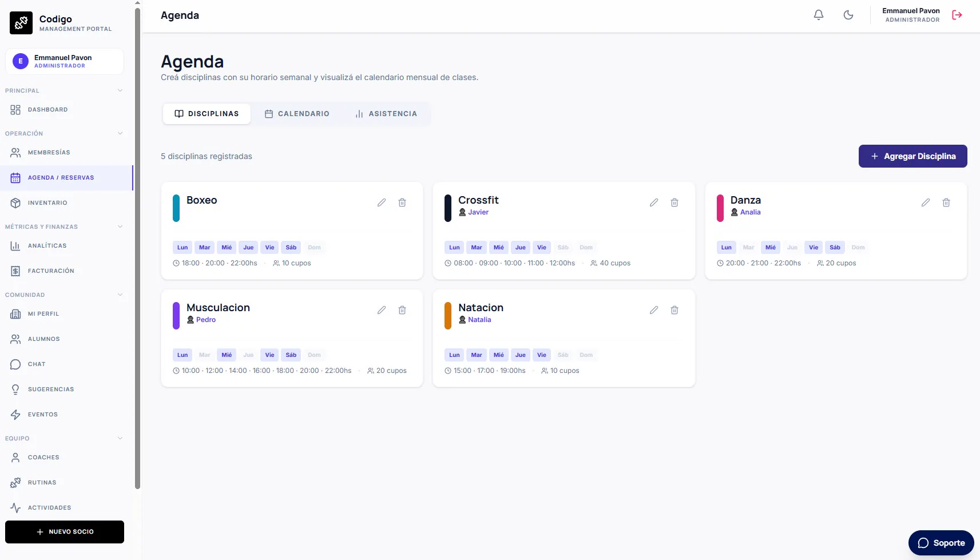
Task: Switch to the Calendario tab
Action: [x=297, y=114]
